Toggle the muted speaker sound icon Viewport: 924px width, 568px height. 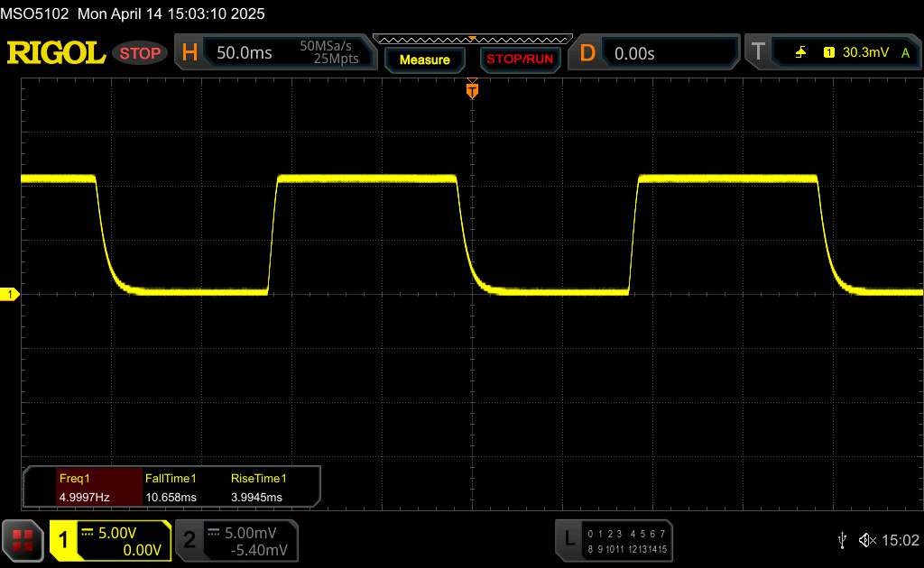point(867,539)
